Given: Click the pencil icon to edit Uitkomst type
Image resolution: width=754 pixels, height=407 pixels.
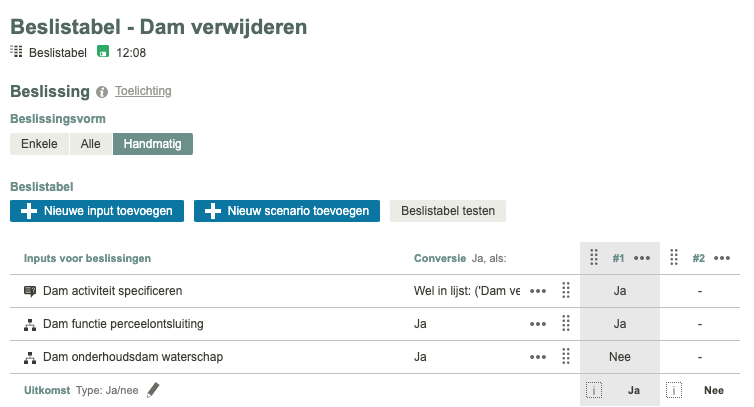Looking at the screenshot, I should (x=153, y=390).
